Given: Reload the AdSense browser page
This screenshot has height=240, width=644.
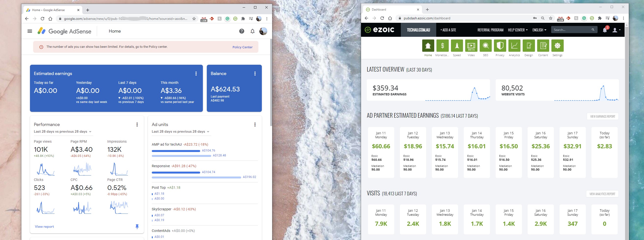Looking at the screenshot, I should [42, 19].
